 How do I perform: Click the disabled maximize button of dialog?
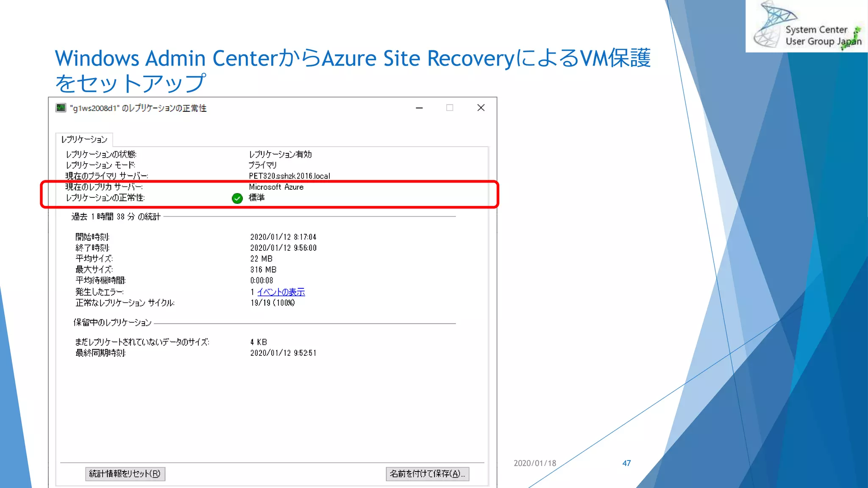(x=450, y=108)
